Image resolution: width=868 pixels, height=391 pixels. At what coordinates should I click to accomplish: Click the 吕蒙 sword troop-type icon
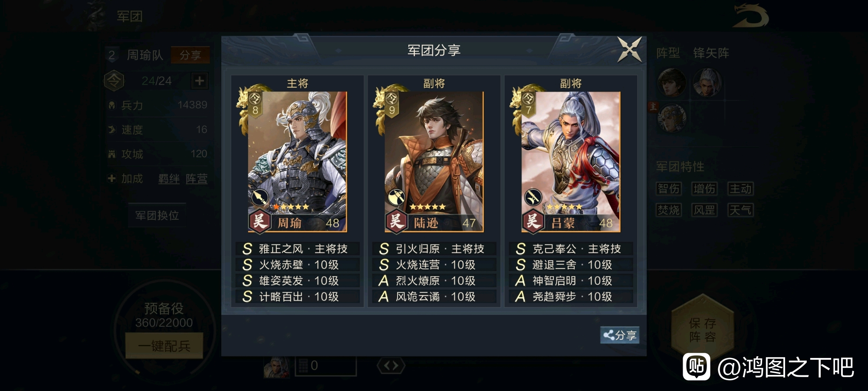(533, 198)
